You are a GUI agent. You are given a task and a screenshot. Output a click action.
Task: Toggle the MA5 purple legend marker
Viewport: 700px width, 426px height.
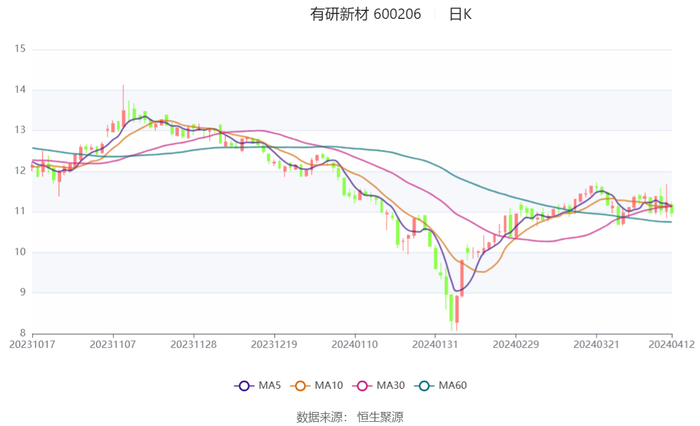pos(245,386)
